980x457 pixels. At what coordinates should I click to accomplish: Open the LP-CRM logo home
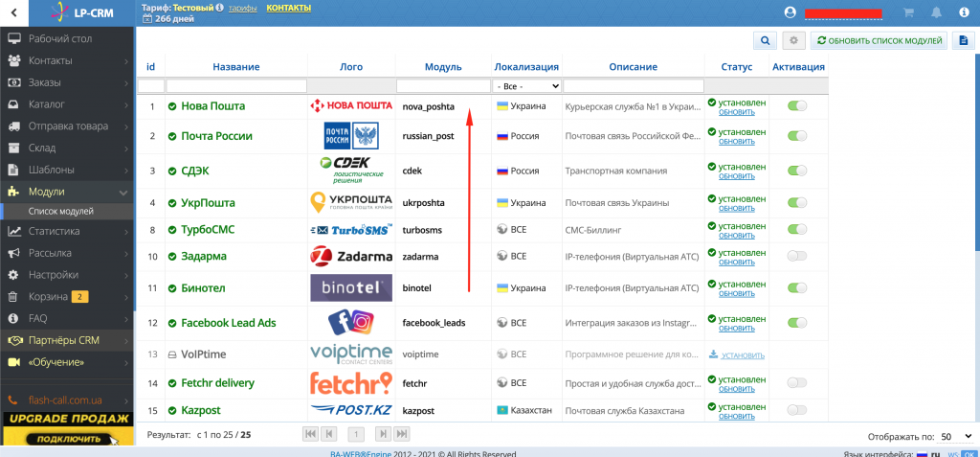(80, 12)
